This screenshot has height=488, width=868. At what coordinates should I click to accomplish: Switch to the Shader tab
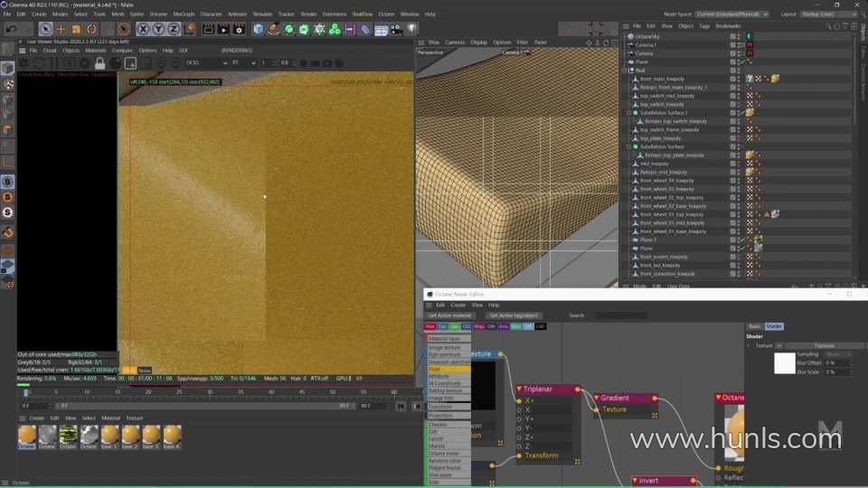tap(774, 326)
